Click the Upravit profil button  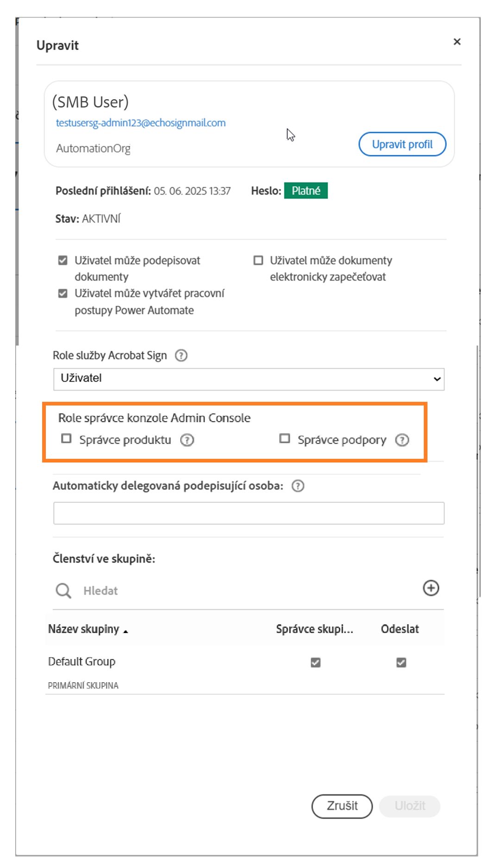click(x=402, y=144)
